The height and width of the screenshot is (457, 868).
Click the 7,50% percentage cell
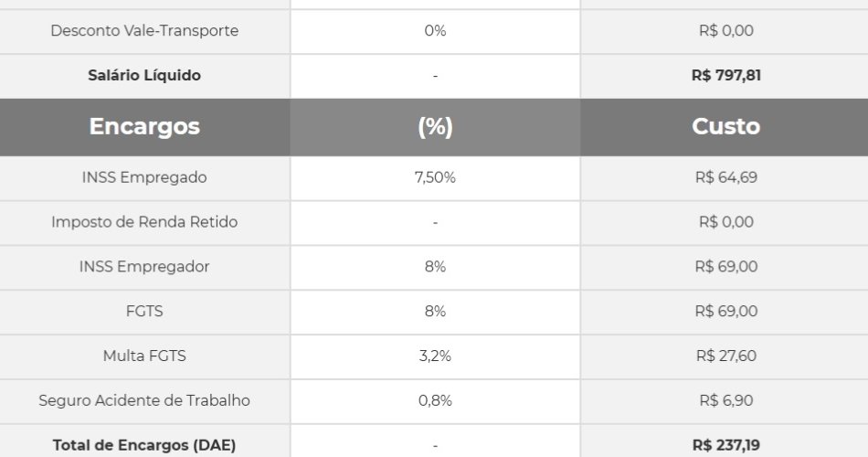[x=435, y=177]
